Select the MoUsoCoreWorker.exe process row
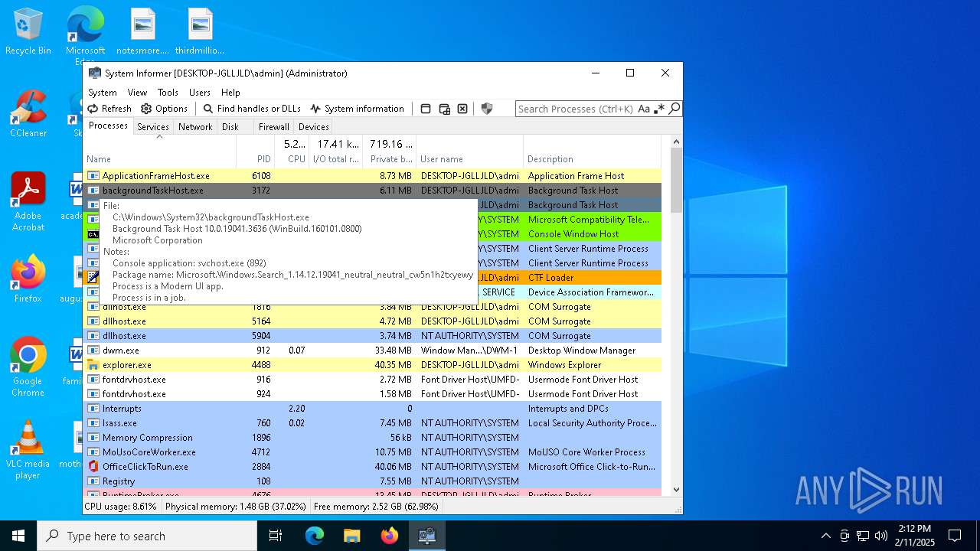980x551 pixels. tap(372, 452)
